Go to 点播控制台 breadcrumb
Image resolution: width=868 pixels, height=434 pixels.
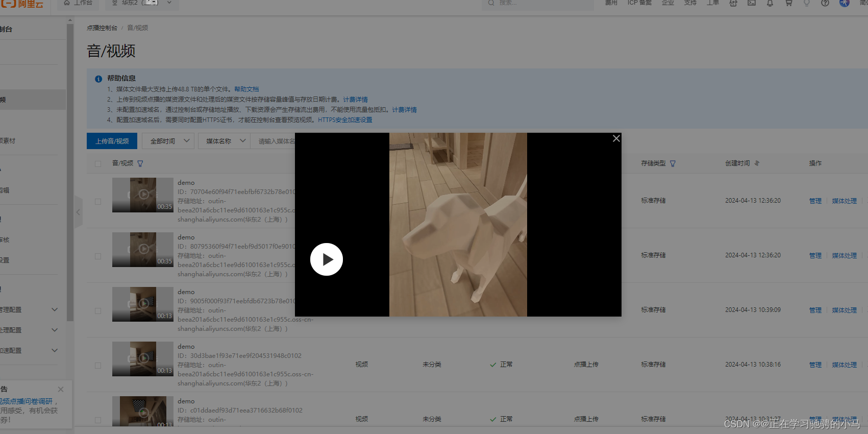[102, 28]
